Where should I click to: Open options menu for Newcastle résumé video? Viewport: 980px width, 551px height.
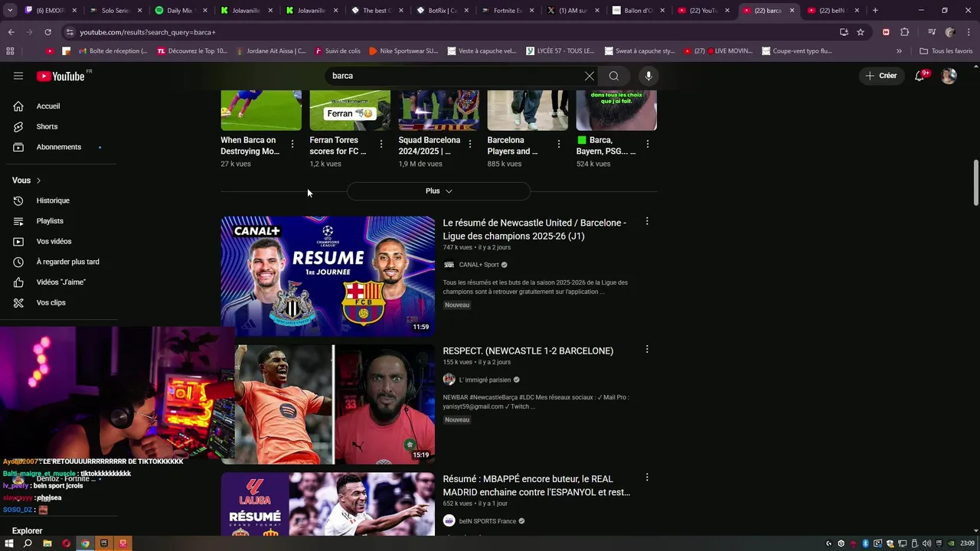(647, 221)
